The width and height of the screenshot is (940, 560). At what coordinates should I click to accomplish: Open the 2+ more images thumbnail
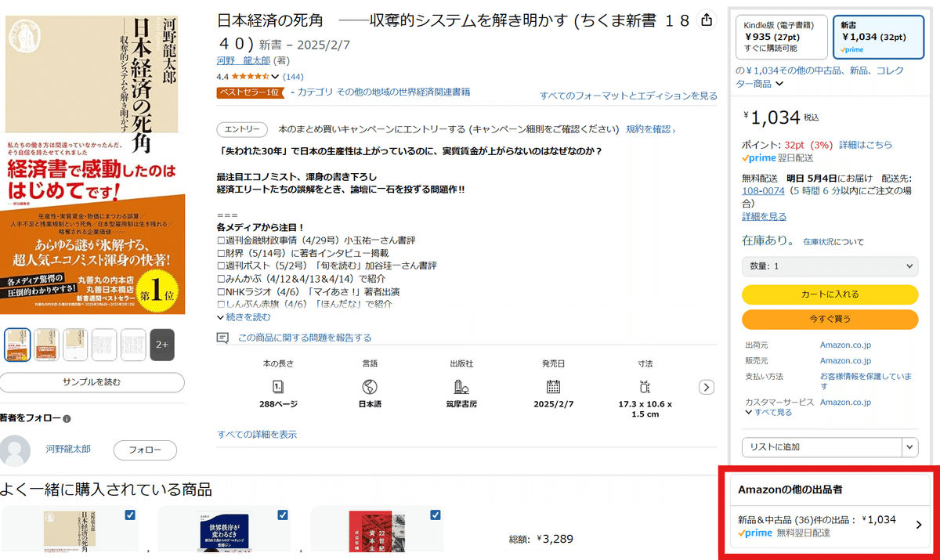coord(162,345)
